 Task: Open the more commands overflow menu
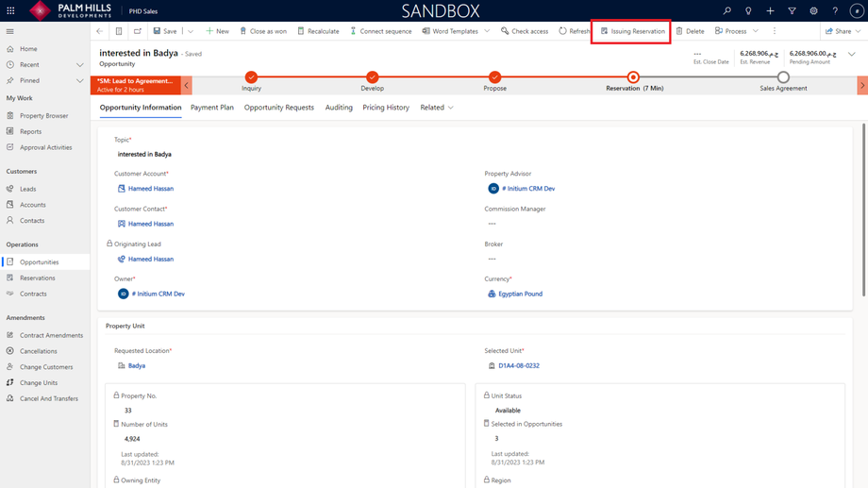tap(775, 31)
